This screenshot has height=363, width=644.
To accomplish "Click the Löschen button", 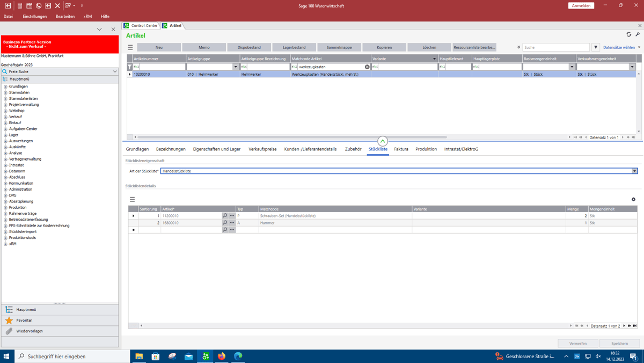I will click(429, 47).
